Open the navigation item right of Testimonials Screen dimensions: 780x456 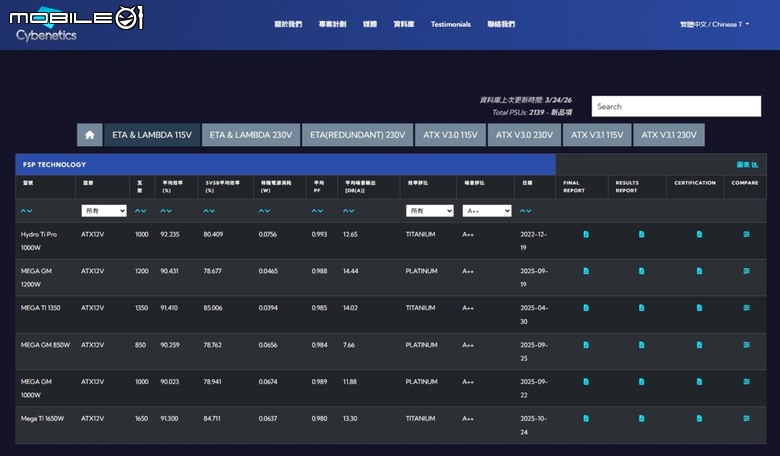[x=501, y=24]
